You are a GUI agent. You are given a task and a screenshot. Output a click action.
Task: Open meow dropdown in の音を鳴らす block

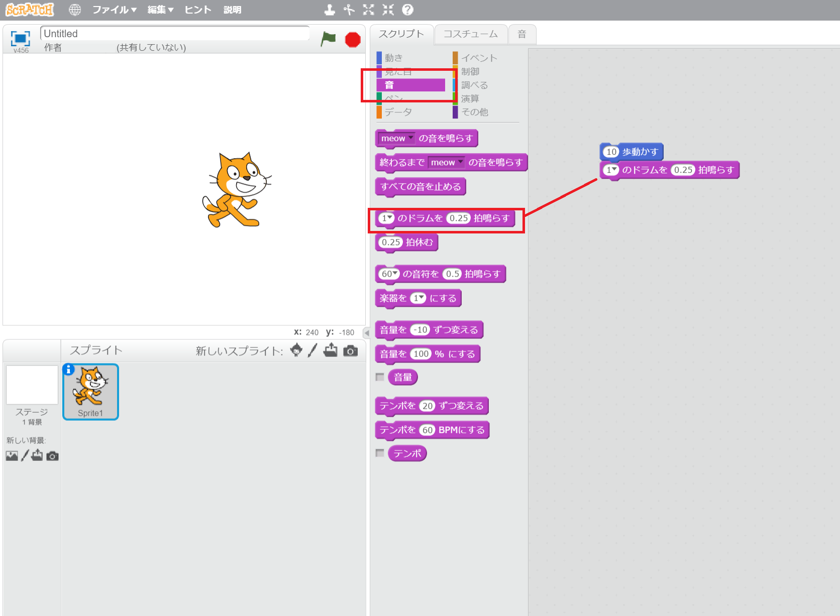point(397,138)
